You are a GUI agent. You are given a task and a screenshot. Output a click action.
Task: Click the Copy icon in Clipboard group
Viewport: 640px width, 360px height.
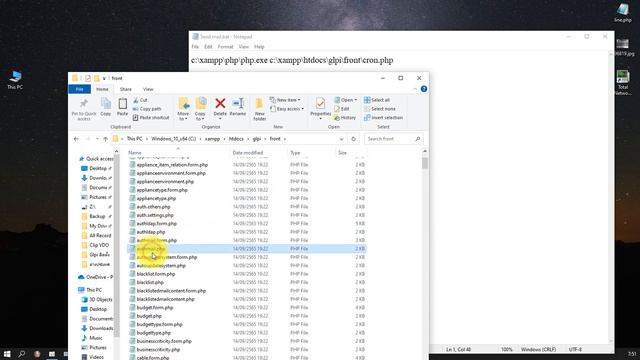click(106, 107)
